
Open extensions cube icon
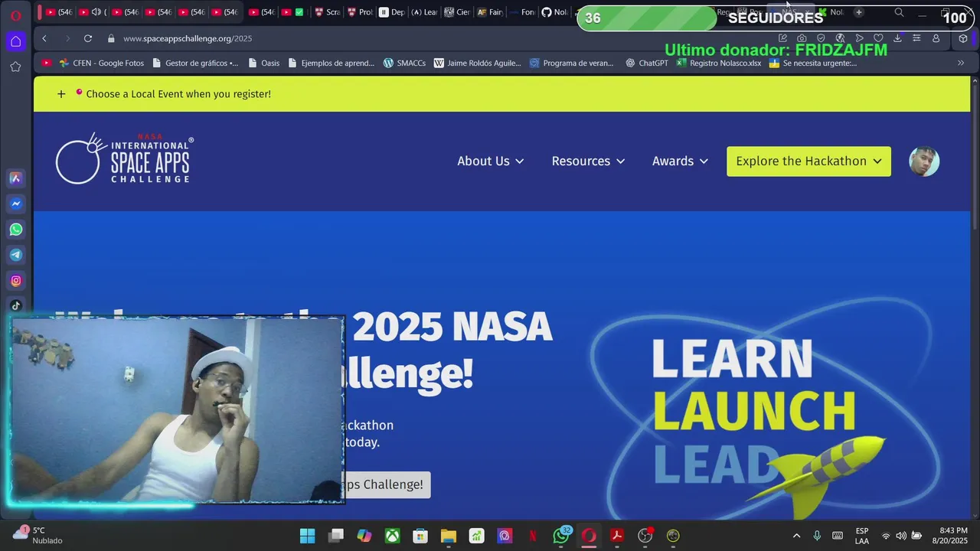coord(963,38)
